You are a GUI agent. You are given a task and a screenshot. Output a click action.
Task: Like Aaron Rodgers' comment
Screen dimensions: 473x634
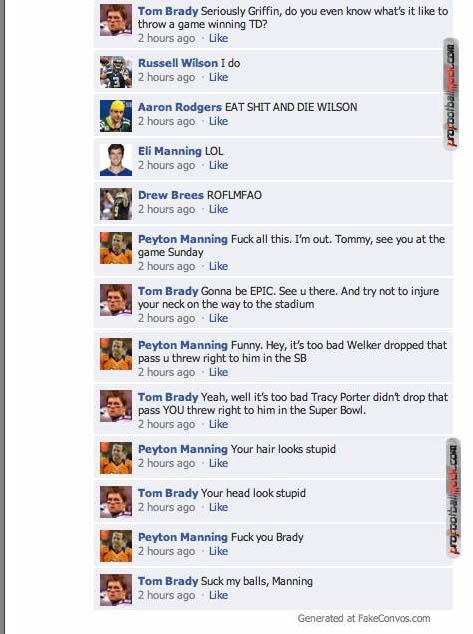218,121
